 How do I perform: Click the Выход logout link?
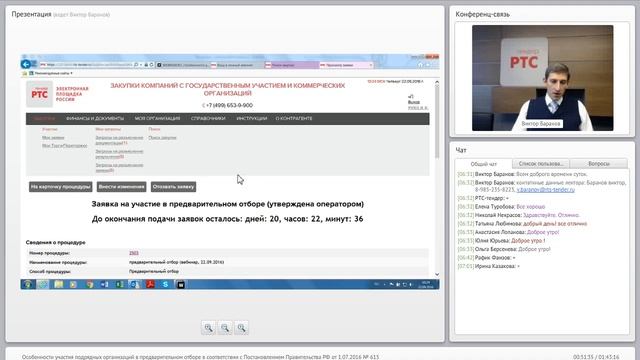pyautogui.click(x=413, y=102)
